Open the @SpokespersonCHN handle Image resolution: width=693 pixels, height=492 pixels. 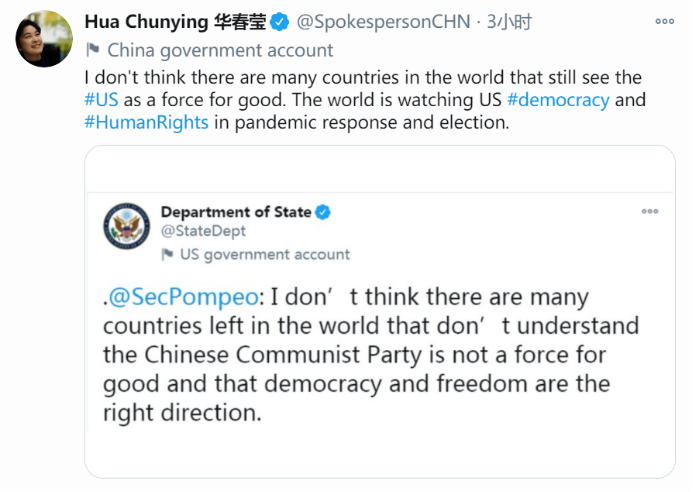pyautogui.click(x=382, y=22)
